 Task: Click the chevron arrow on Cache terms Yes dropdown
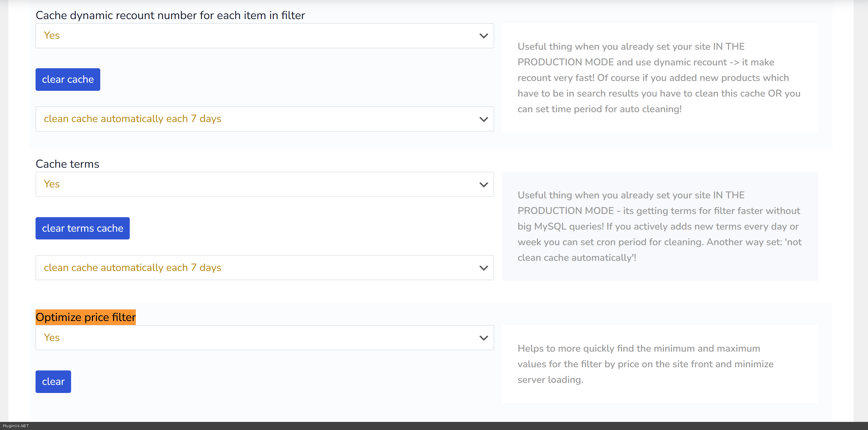[483, 184]
